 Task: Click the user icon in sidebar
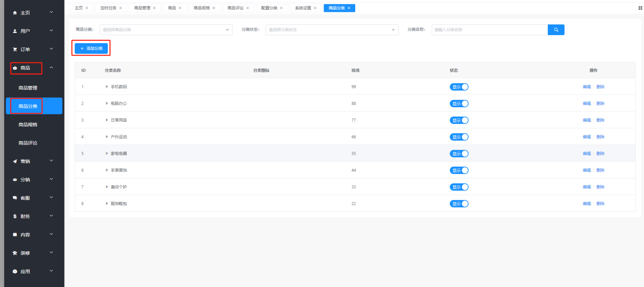coord(15,31)
